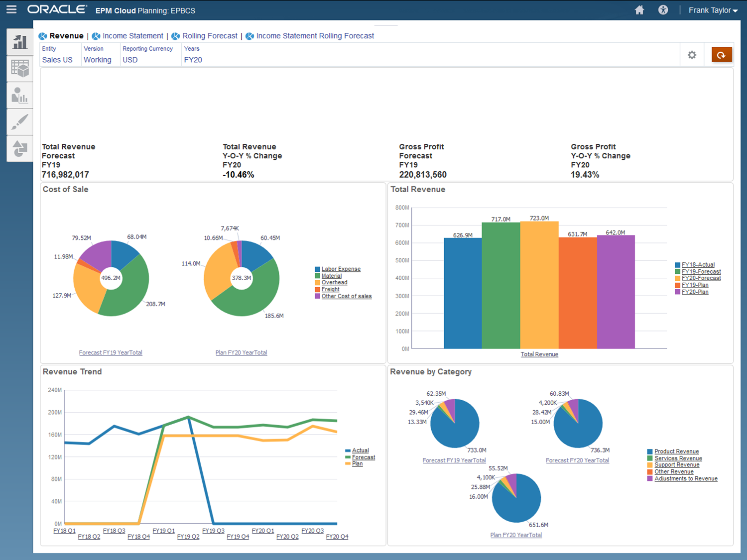Click Product Revenue legend entry
The height and width of the screenshot is (560, 747).
pos(676,451)
